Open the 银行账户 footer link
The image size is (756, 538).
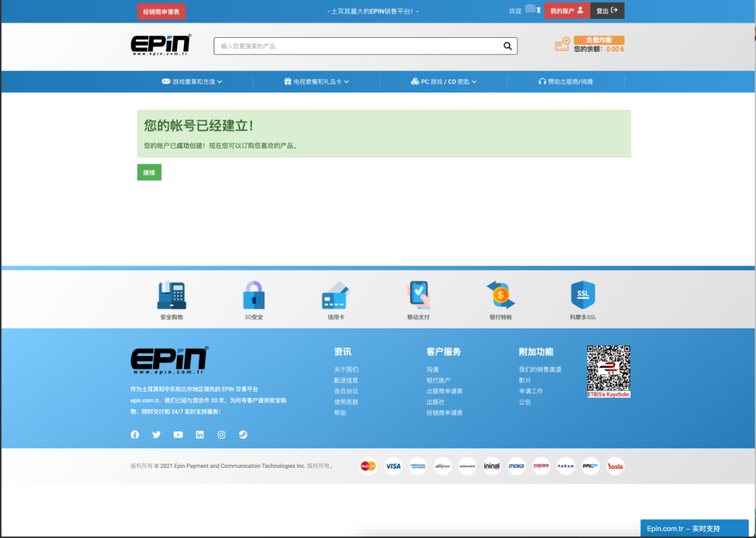[x=438, y=380]
